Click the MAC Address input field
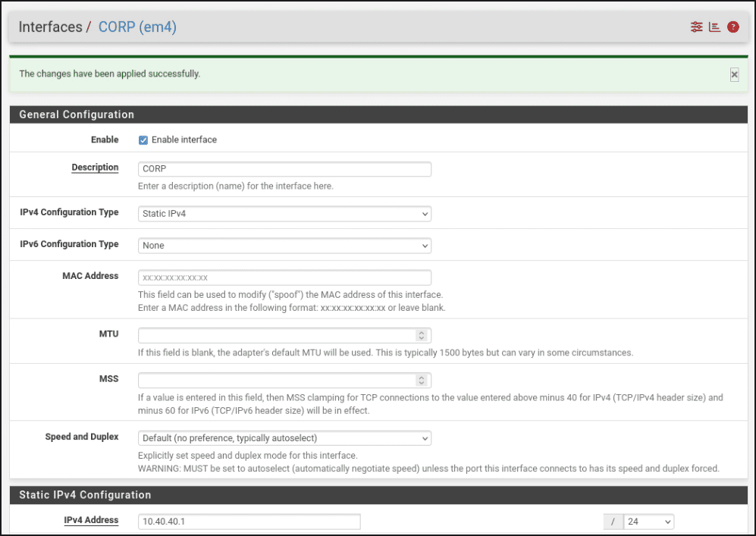 click(x=284, y=277)
